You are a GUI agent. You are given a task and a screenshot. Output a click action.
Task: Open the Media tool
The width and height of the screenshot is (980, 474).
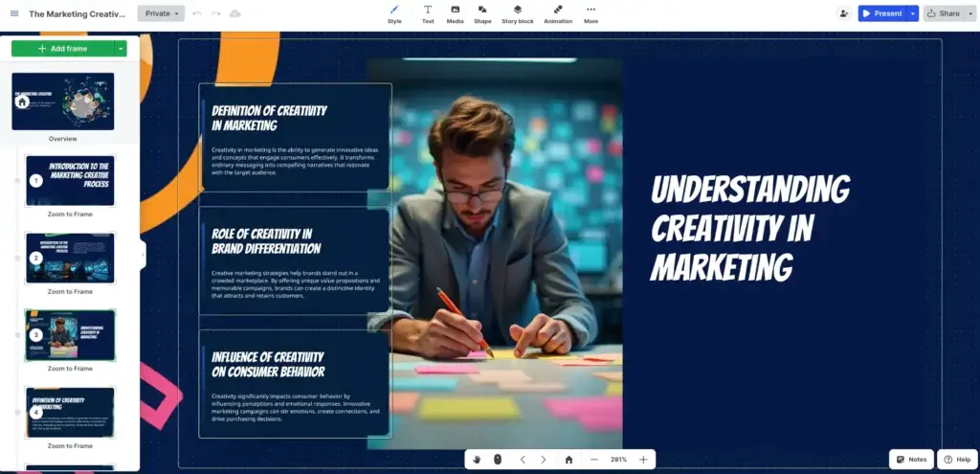(455, 14)
